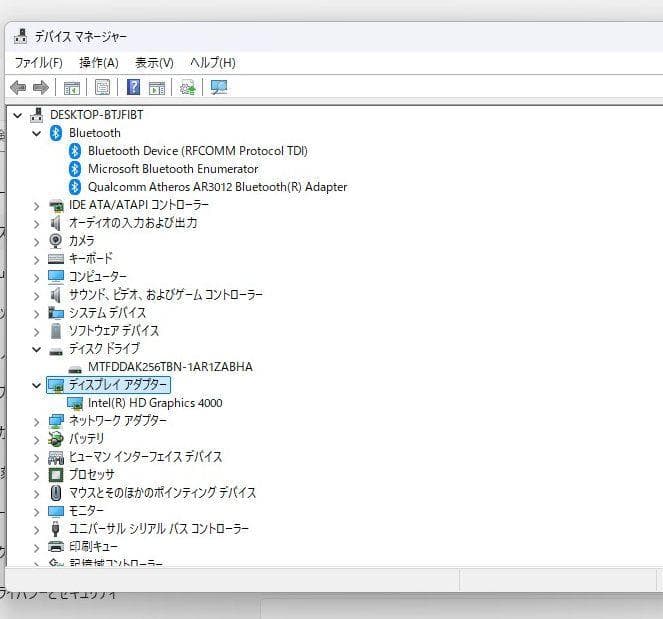Expand オーディオの入力および出力

(37, 224)
